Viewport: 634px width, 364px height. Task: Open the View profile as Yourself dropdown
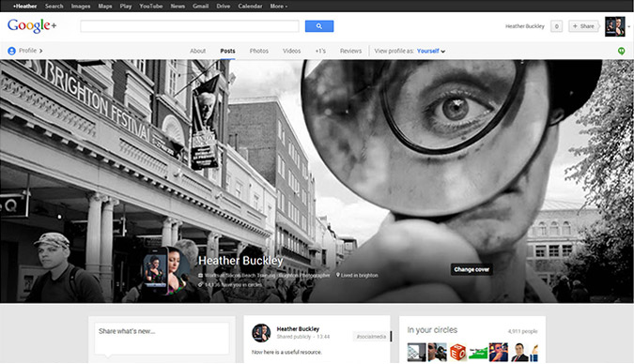click(431, 51)
